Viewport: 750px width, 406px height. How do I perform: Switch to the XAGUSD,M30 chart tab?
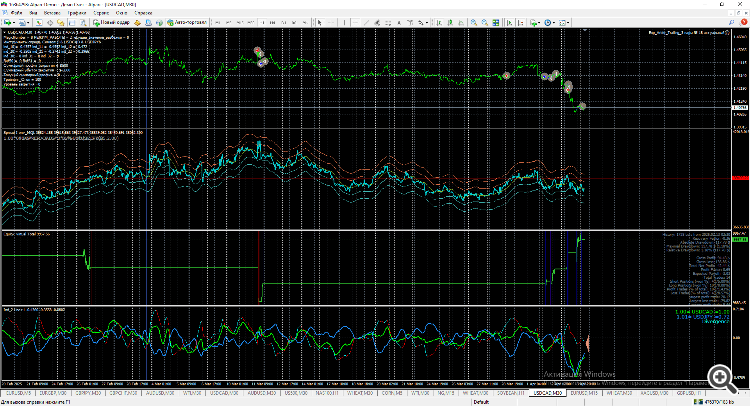point(654,393)
